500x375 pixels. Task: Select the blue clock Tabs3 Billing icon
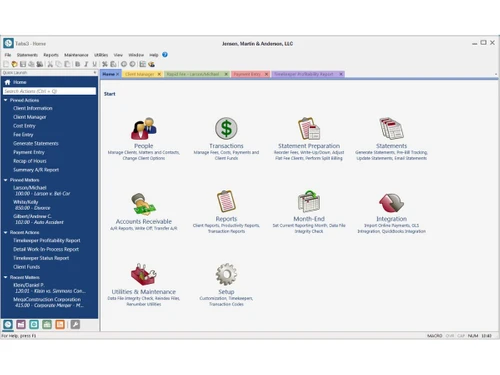click(8, 324)
